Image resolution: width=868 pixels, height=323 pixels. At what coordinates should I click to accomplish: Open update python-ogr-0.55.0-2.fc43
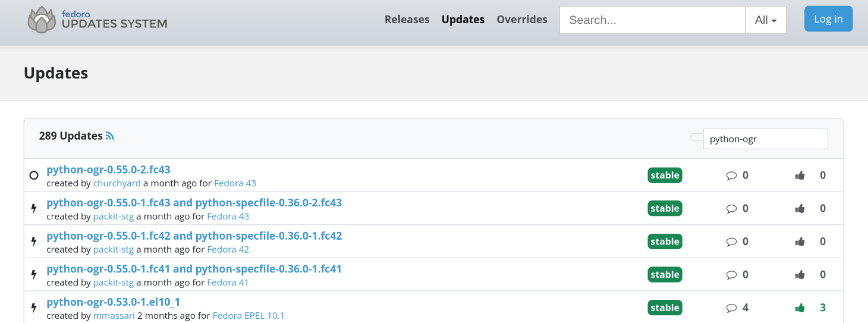coord(108,170)
